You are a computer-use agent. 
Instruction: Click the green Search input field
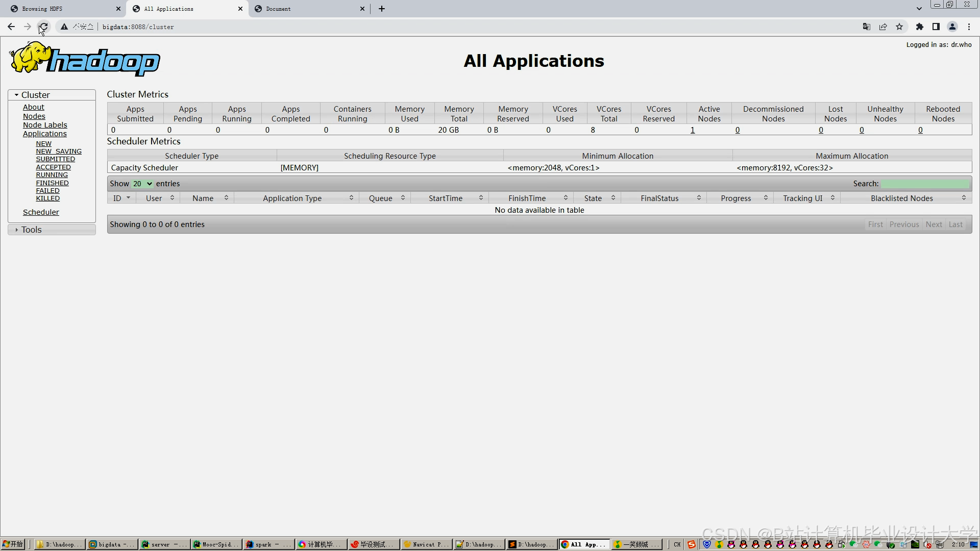tap(924, 184)
